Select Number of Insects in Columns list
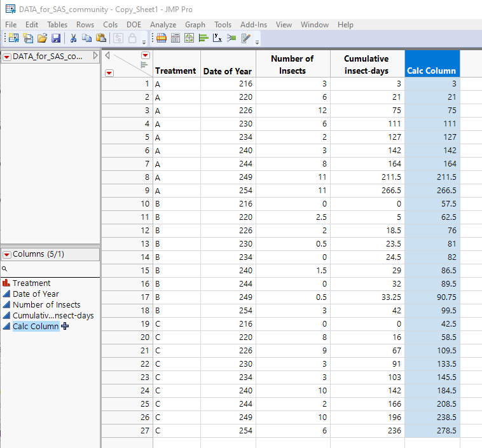 click(46, 305)
